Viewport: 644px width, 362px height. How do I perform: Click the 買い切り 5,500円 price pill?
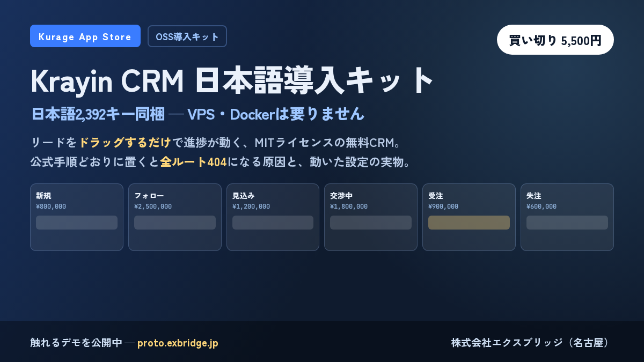tap(555, 40)
